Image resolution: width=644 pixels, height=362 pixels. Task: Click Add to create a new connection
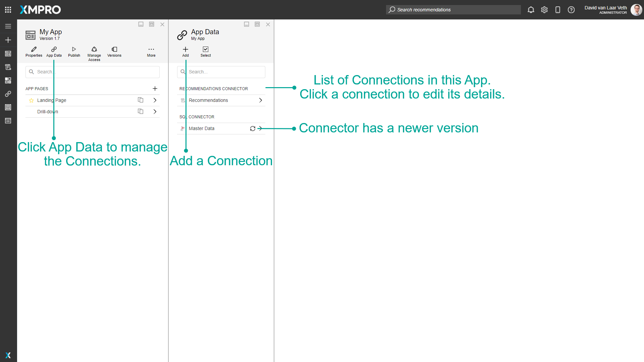(185, 50)
